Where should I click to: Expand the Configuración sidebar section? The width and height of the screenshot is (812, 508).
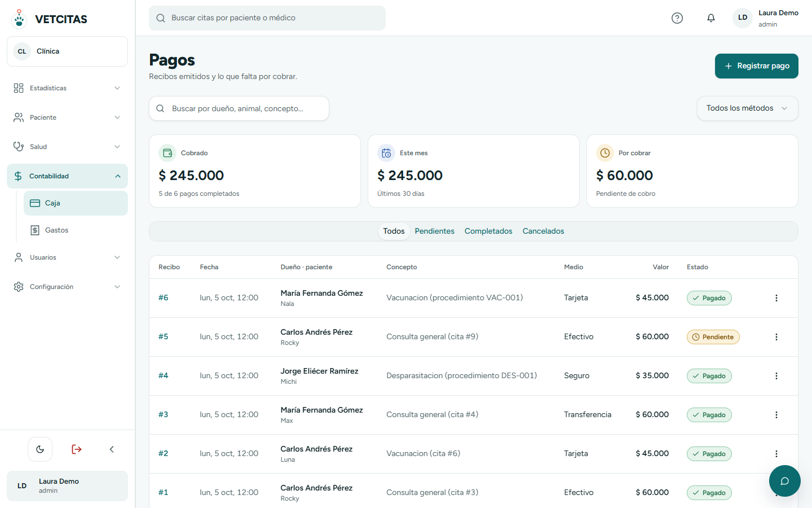click(67, 287)
